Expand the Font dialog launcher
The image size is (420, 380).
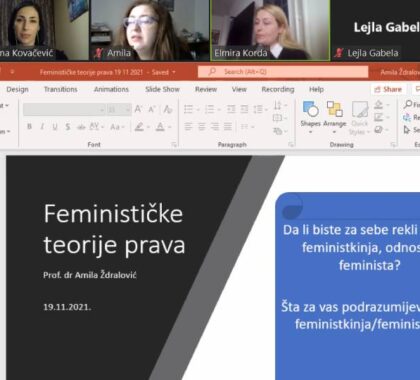coord(174,144)
